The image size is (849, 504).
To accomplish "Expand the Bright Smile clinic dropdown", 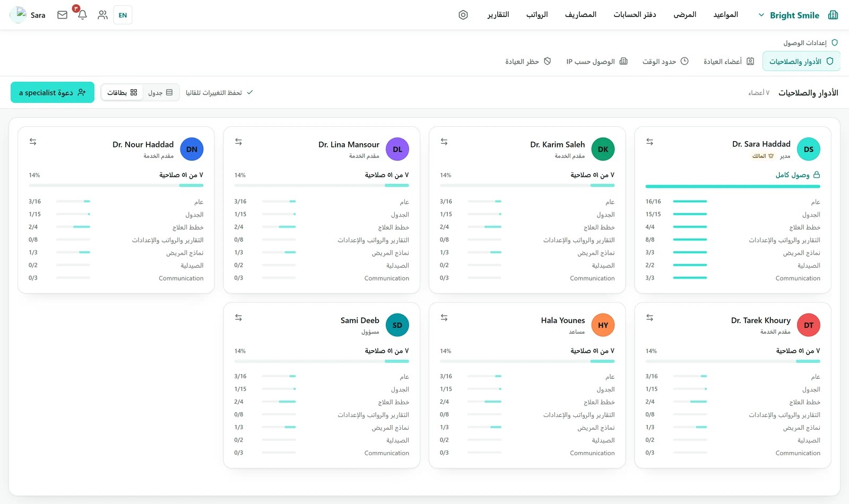I will [761, 15].
